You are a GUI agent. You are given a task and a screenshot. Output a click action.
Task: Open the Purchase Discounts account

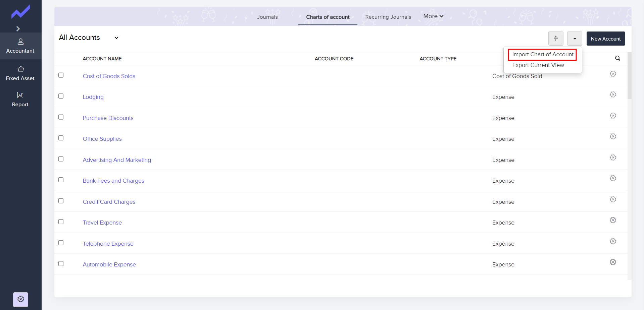[x=108, y=118]
